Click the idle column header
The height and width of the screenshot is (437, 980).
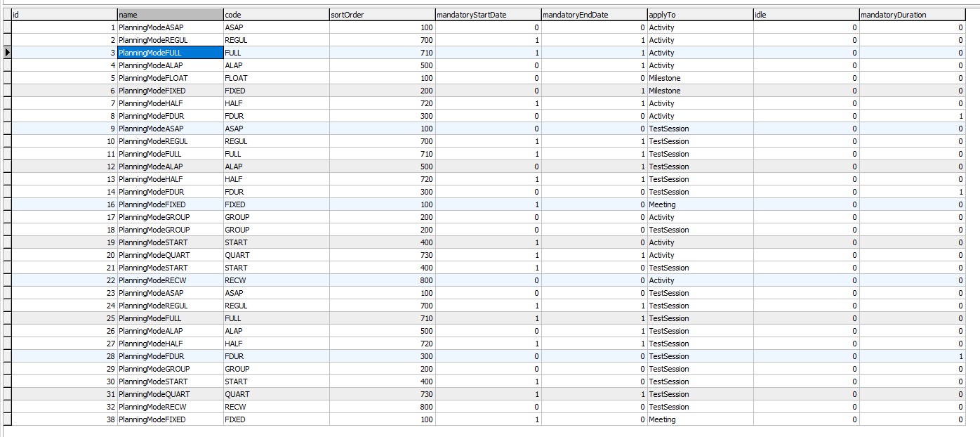tap(806, 14)
